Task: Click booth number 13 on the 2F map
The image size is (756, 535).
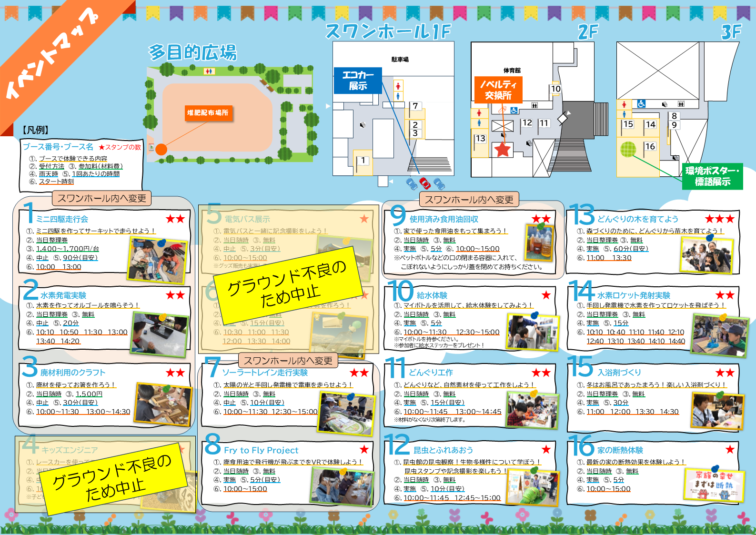Action: 480,139
